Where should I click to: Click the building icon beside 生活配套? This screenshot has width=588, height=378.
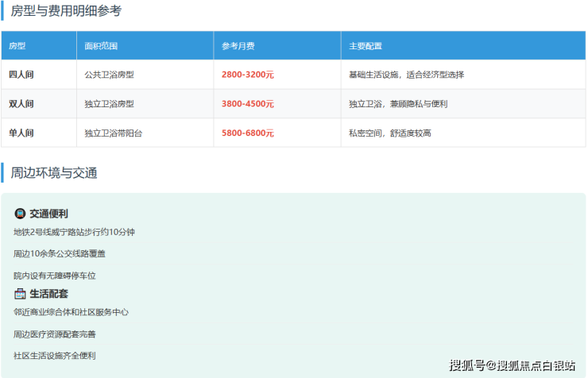20,294
